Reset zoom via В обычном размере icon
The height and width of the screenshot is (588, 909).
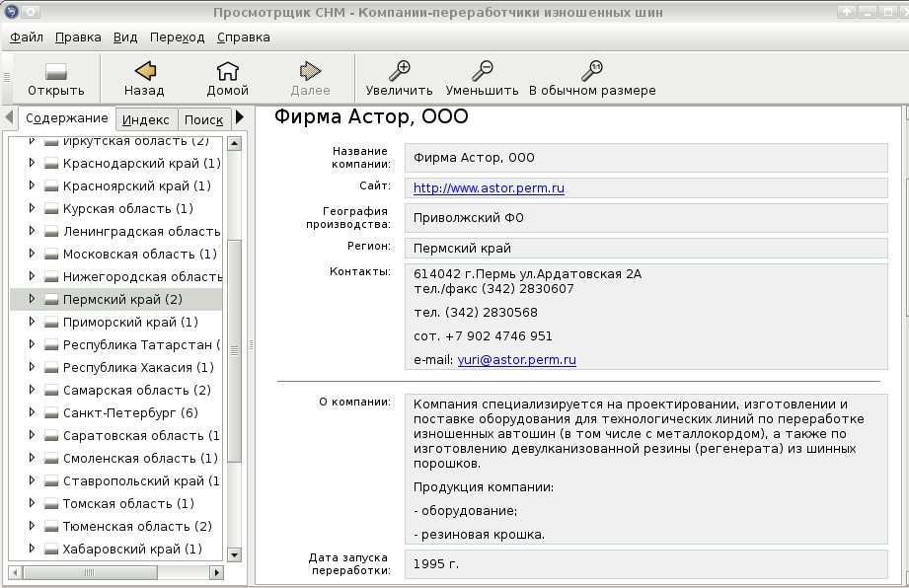click(592, 71)
